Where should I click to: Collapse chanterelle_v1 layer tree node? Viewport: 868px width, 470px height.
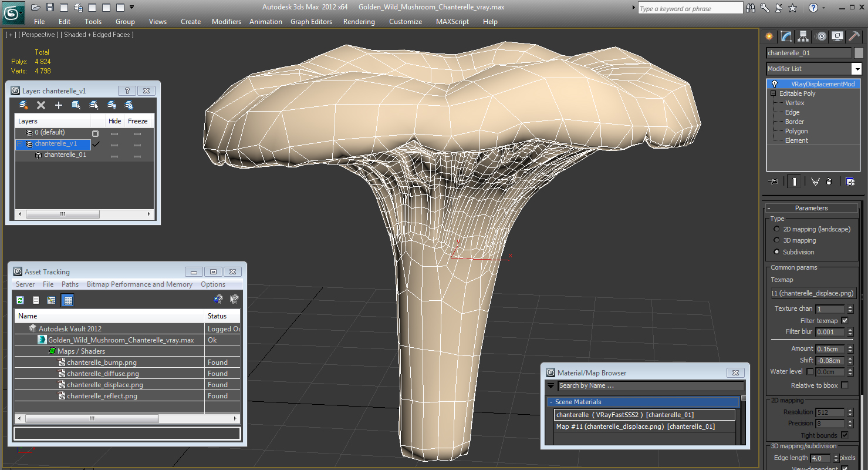point(20,144)
